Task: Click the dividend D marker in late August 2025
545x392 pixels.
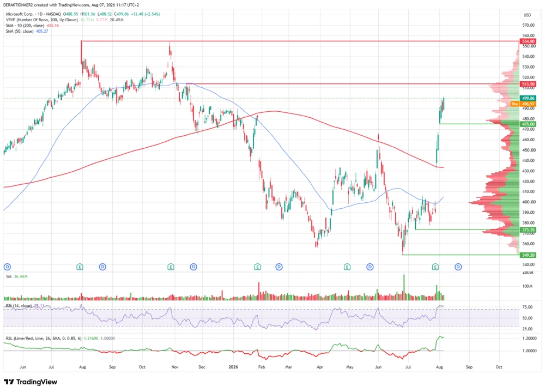Action: [x=102, y=267]
